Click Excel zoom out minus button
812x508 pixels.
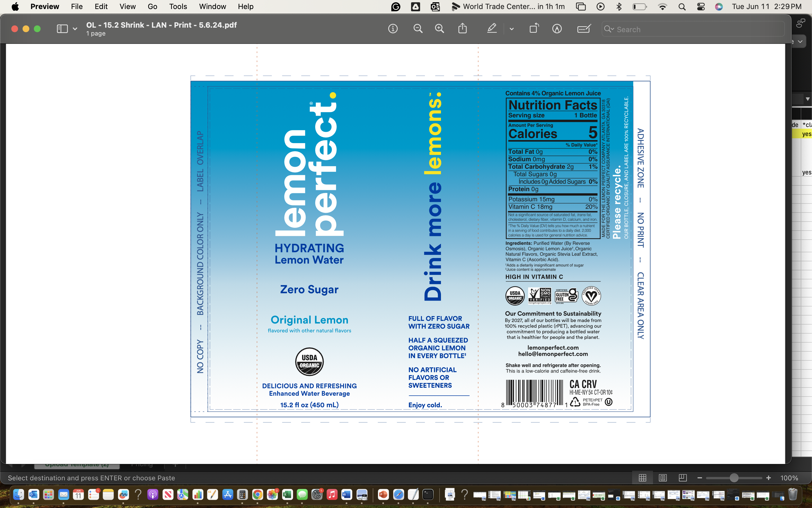(700, 478)
